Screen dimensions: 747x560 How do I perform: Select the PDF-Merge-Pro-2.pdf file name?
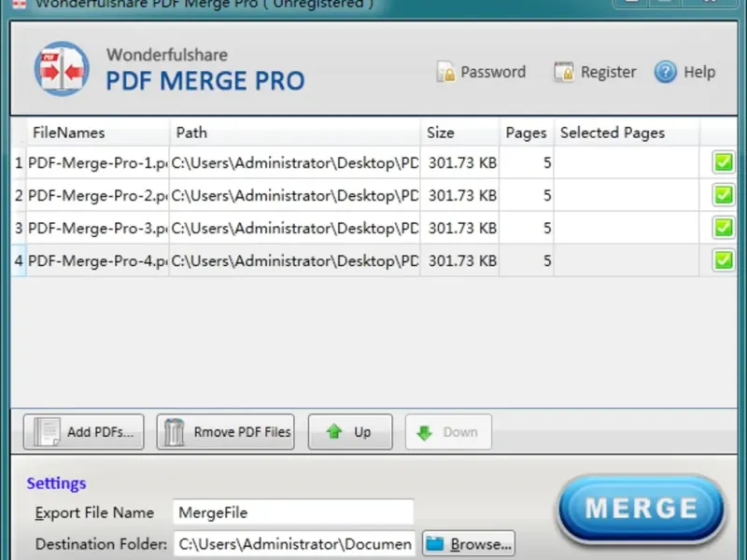click(x=98, y=195)
